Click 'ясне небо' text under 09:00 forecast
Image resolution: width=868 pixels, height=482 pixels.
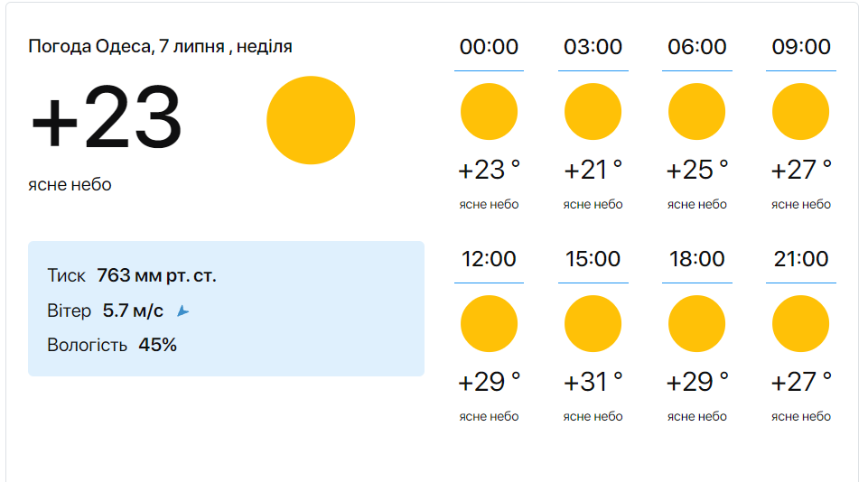(x=800, y=204)
